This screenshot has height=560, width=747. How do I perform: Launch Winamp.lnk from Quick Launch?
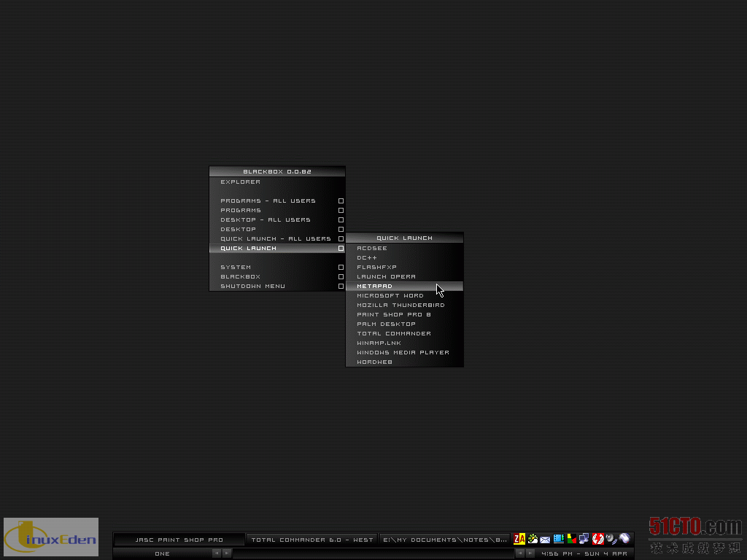(x=404, y=343)
